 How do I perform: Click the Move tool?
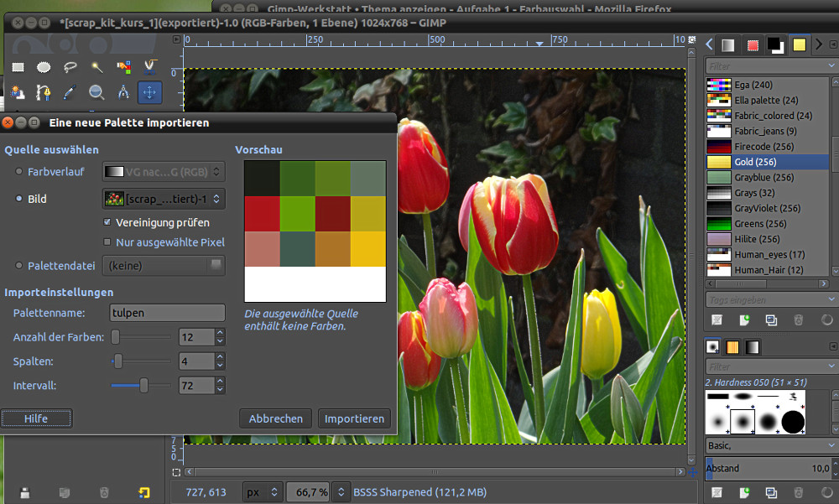click(x=150, y=92)
